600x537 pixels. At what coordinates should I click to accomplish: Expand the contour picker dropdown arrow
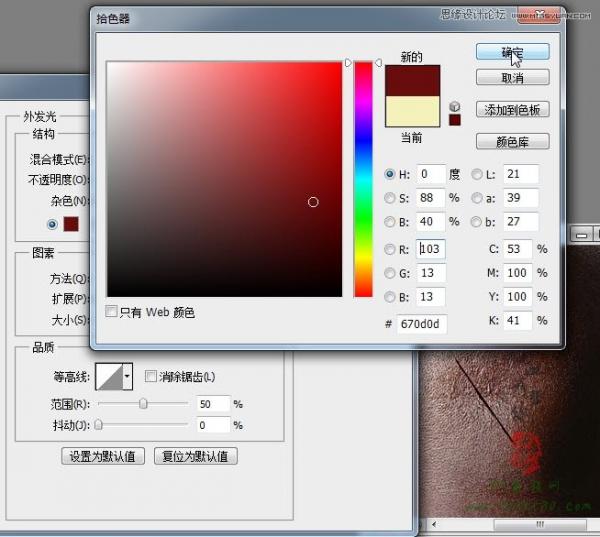tap(127, 377)
